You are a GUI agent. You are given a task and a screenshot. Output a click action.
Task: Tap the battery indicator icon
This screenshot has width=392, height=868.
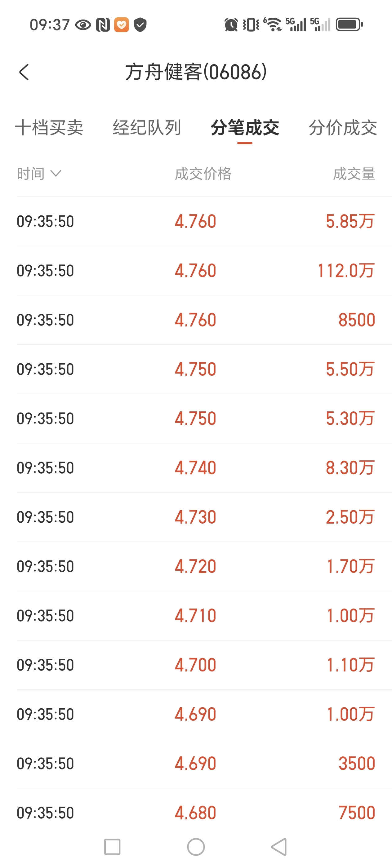[x=349, y=24]
